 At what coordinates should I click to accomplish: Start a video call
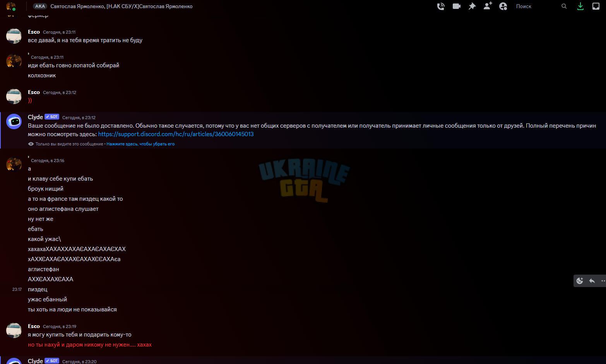[x=457, y=6]
